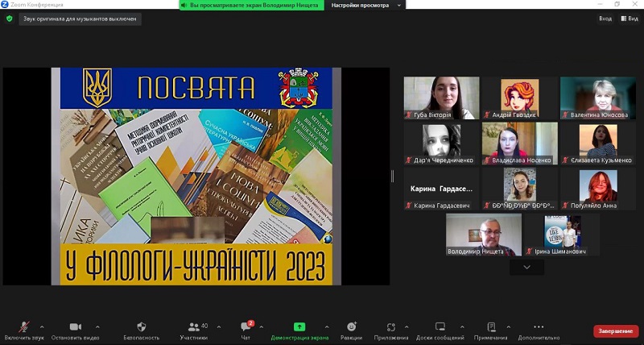Screen dimensions: 644x345
Task: Select Андрій Гвоздик avatar tile
Action: [519, 98]
